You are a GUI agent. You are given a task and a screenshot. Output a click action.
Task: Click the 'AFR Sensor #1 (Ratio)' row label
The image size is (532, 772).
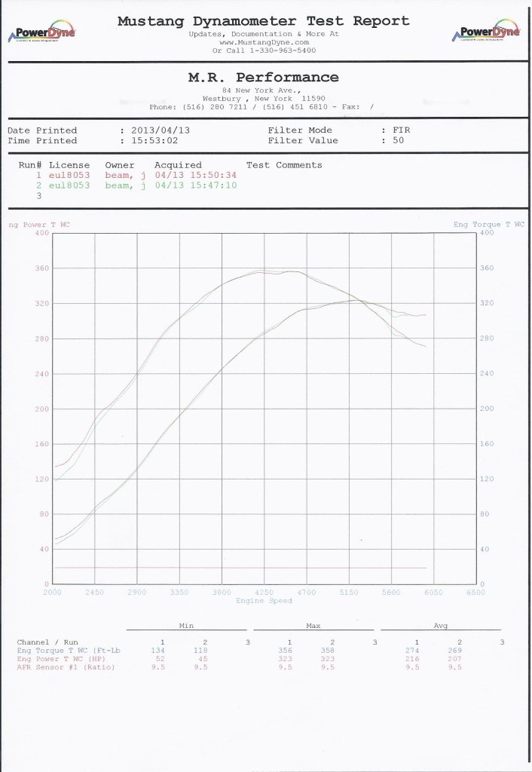pyautogui.click(x=66, y=667)
